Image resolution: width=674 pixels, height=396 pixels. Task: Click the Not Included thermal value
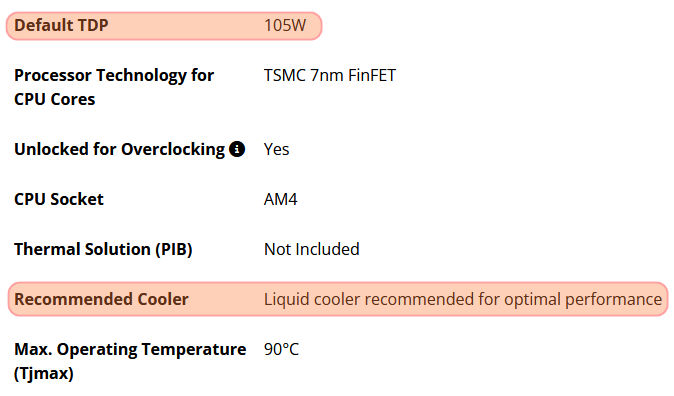tap(312, 249)
